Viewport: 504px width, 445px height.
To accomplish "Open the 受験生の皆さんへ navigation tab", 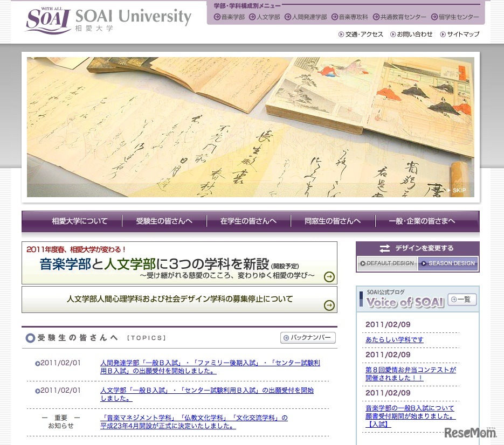I will pyautogui.click(x=164, y=221).
